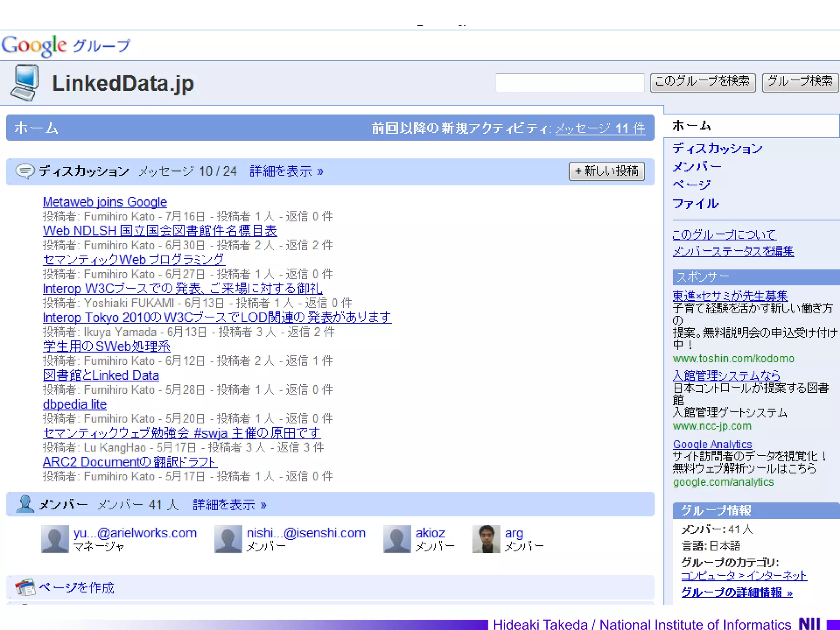Select メンバー in the sidebar menu
The image size is (840, 630).
tap(697, 167)
